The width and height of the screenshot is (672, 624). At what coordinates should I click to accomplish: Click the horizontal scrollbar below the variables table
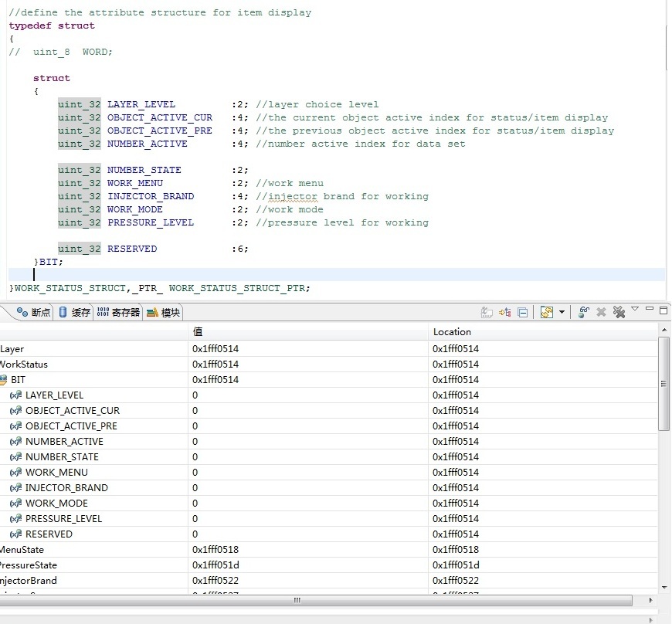click(x=297, y=600)
